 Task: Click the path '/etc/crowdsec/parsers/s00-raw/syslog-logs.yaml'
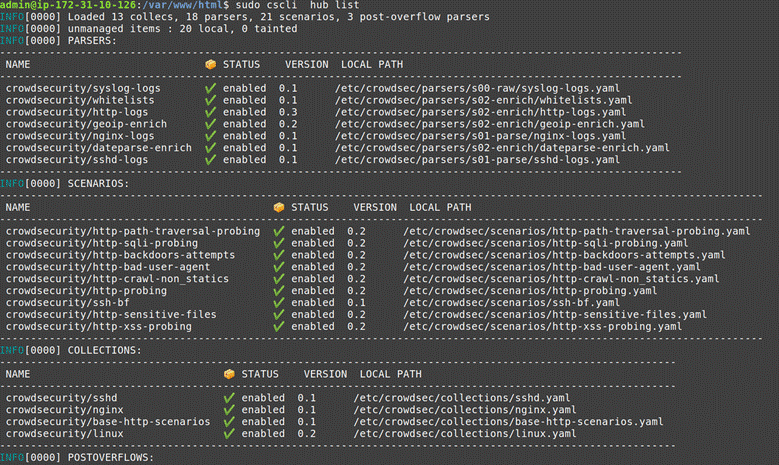477,88
